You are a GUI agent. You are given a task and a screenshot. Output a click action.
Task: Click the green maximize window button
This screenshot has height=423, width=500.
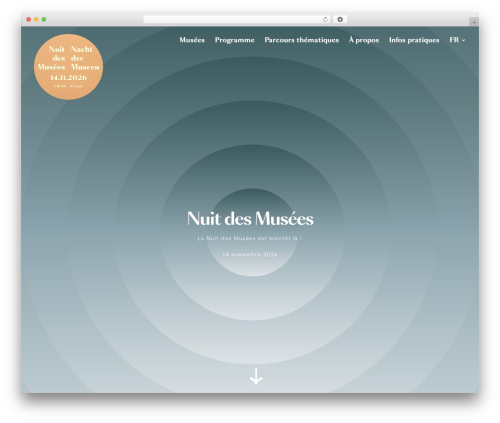(44, 19)
